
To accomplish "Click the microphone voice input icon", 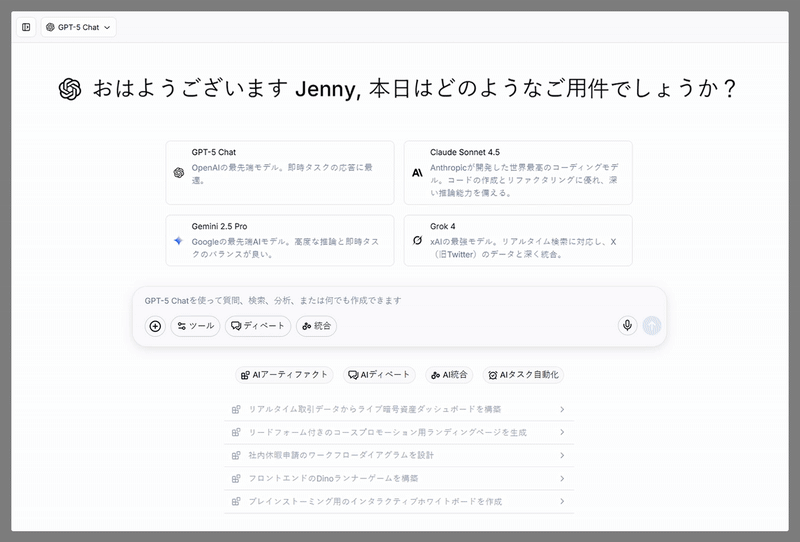I will tap(628, 325).
